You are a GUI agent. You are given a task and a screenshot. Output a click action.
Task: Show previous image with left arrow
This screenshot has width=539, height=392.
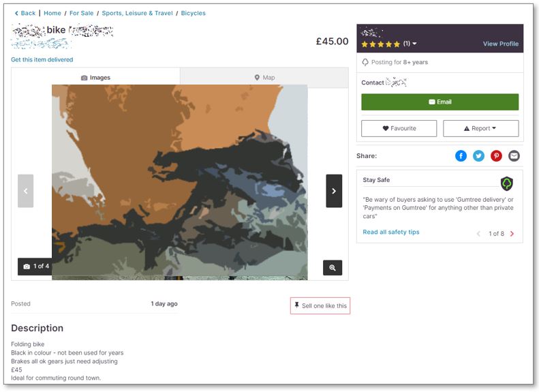tap(25, 191)
